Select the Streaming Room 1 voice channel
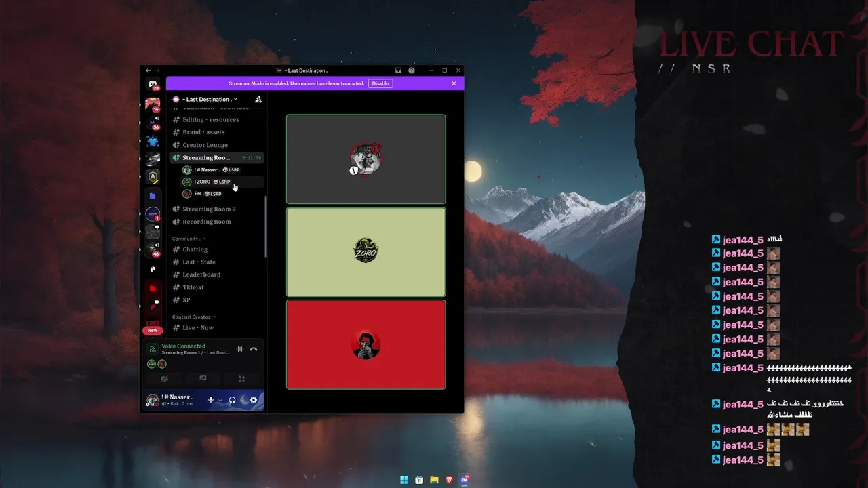Image resolution: width=868 pixels, height=488 pixels. (x=216, y=157)
